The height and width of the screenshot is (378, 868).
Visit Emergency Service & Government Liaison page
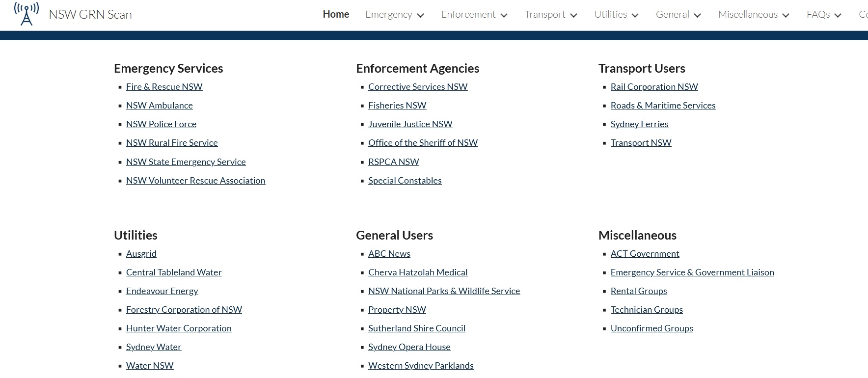point(692,272)
